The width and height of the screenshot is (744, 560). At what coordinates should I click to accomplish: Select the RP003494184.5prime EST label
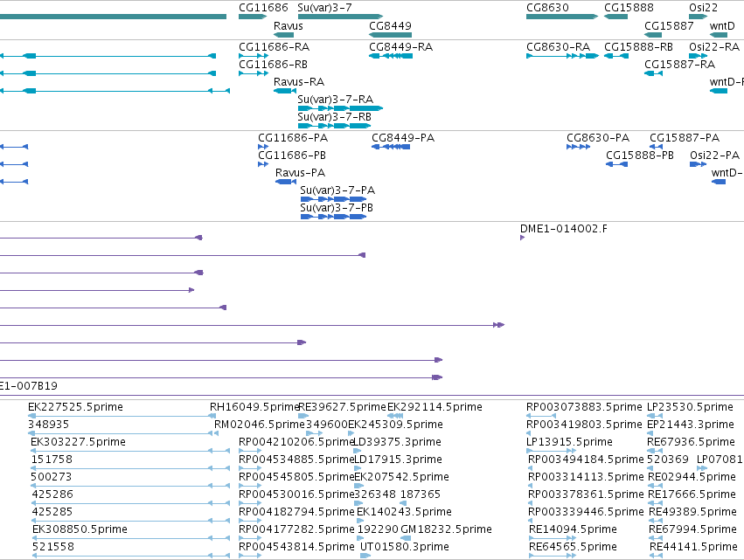tap(586, 460)
